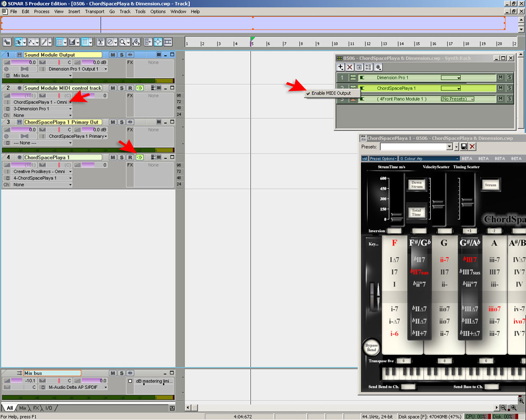Choose the Envelope tool in toolbar
The width and height of the screenshot is (526, 420).
[x=31, y=42]
